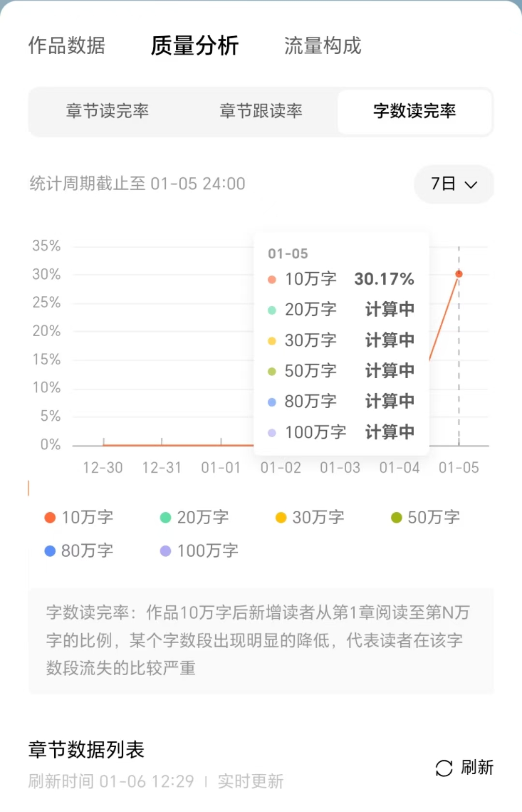Screen dimensions: 522x812
Task: Toggle the orange 10万字 legend dot
Action: point(50,517)
